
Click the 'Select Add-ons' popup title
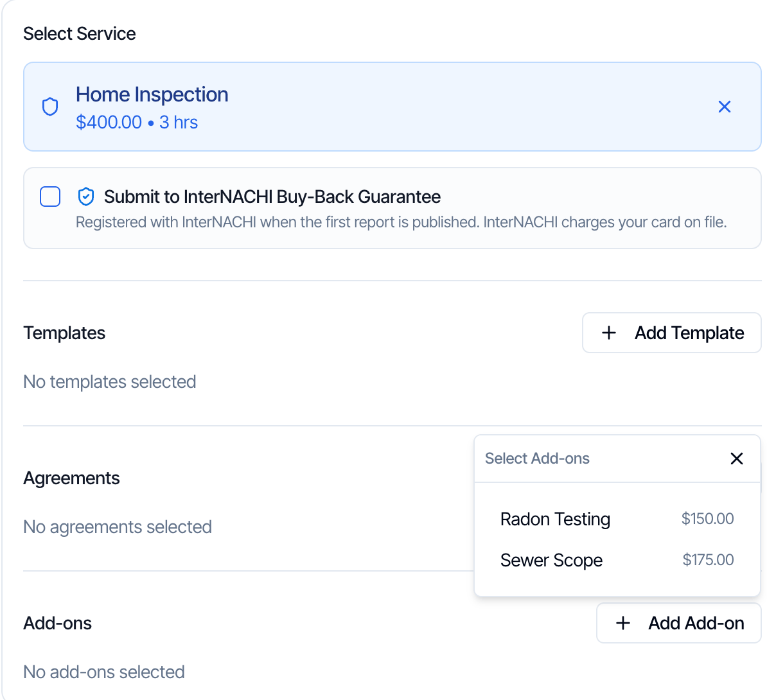[x=537, y=459]
